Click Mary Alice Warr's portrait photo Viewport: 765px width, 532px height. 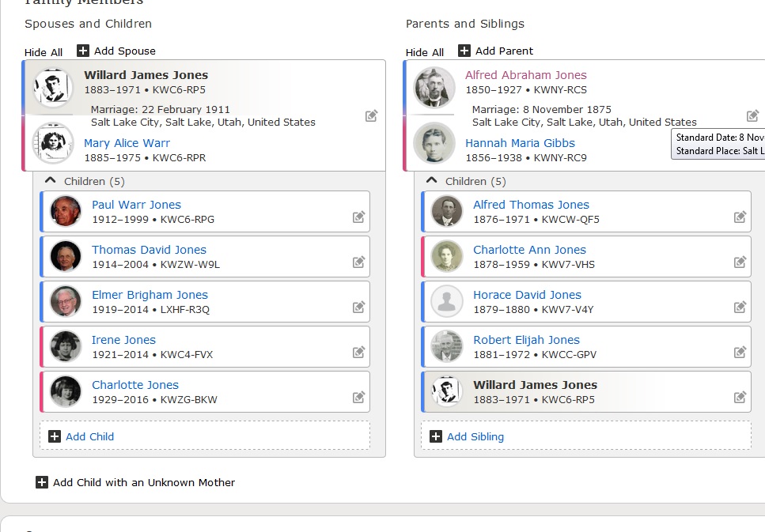[53, 143]
